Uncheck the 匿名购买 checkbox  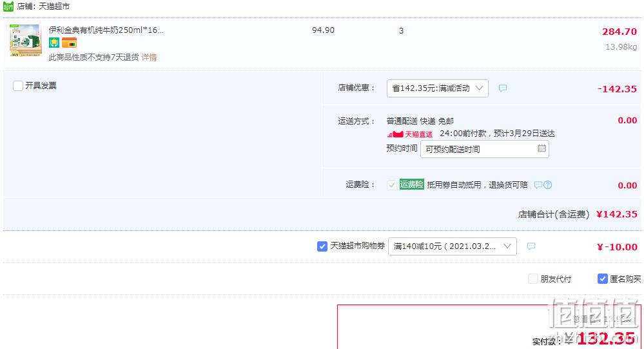pos(602,279)
